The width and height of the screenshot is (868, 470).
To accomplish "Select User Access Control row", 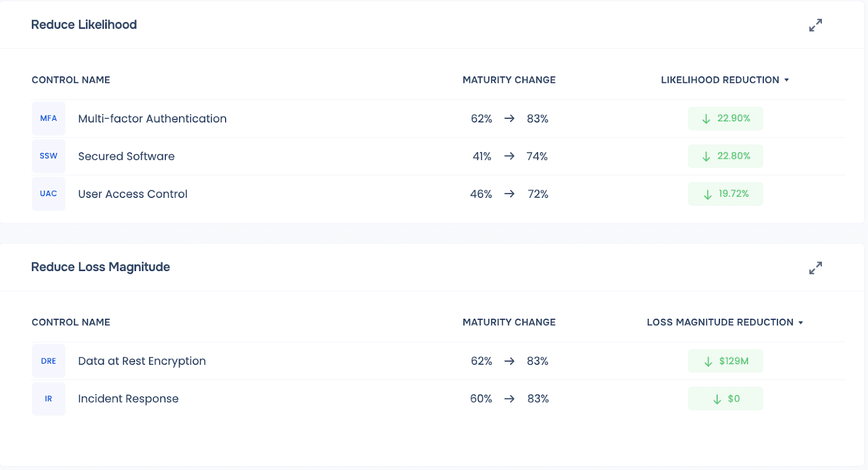I will click(133, 194).
